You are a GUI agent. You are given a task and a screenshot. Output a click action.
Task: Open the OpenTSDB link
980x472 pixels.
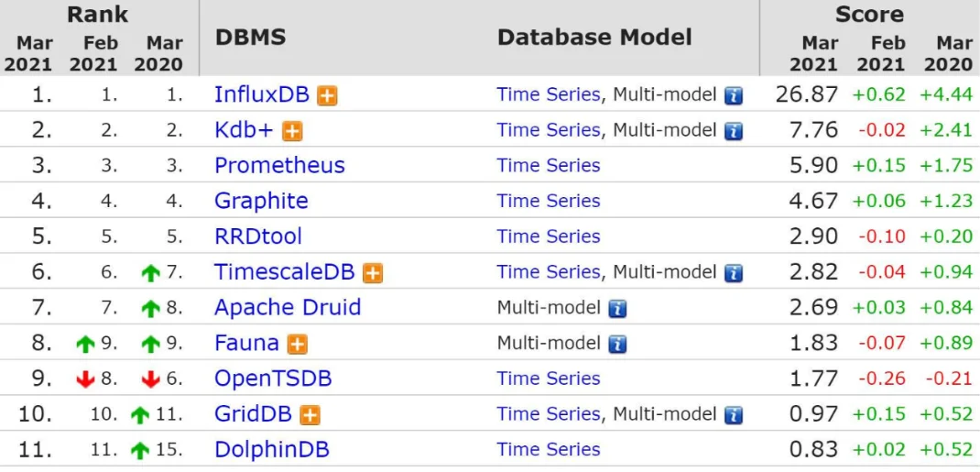click(273, 379)
